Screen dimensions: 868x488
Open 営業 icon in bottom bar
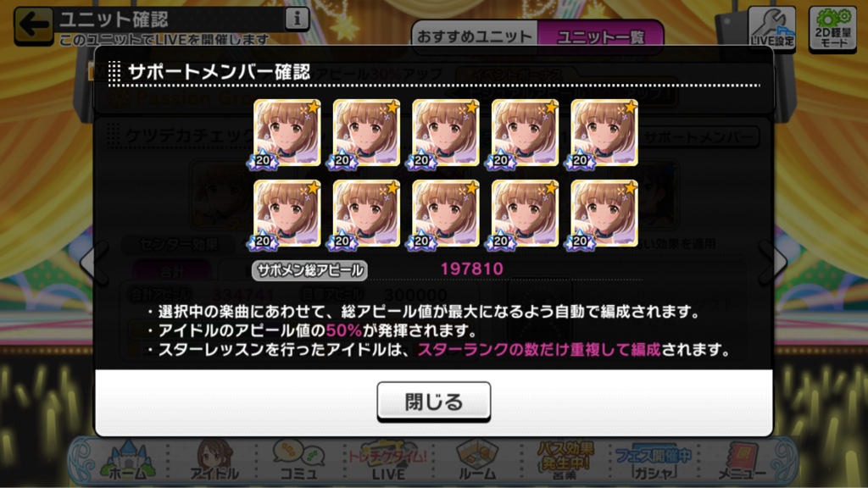pos(565,460)
